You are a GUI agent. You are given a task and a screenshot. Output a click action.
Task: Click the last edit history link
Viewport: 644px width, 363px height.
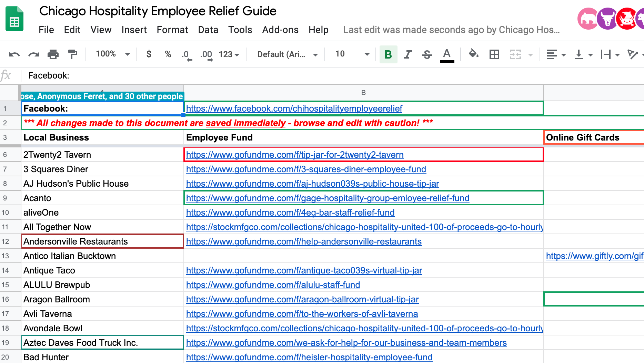tap(451, 30)
